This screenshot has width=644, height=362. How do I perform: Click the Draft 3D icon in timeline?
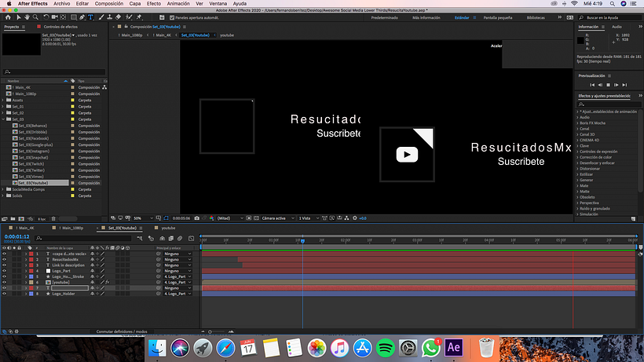coord(151,239)
